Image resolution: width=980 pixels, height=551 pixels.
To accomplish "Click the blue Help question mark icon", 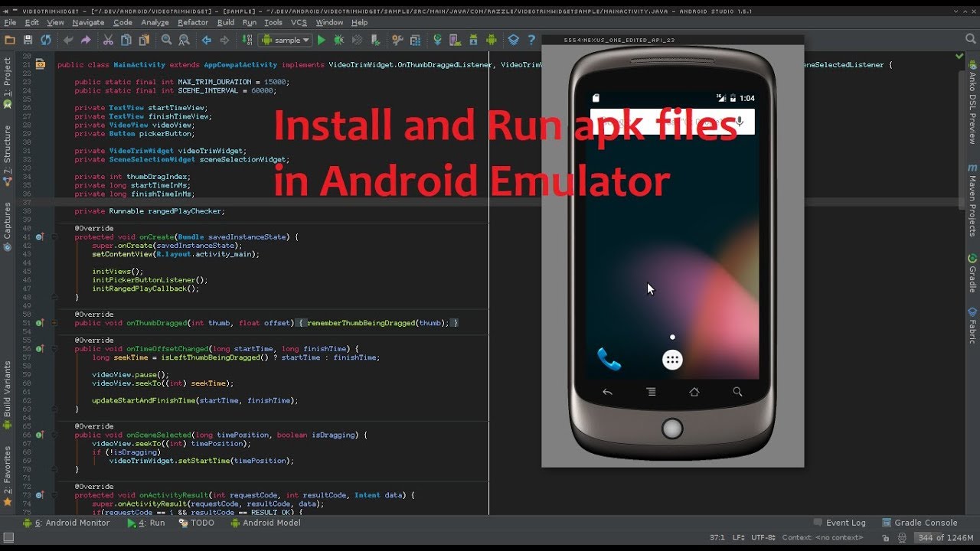I will click(x=531, y=40).
